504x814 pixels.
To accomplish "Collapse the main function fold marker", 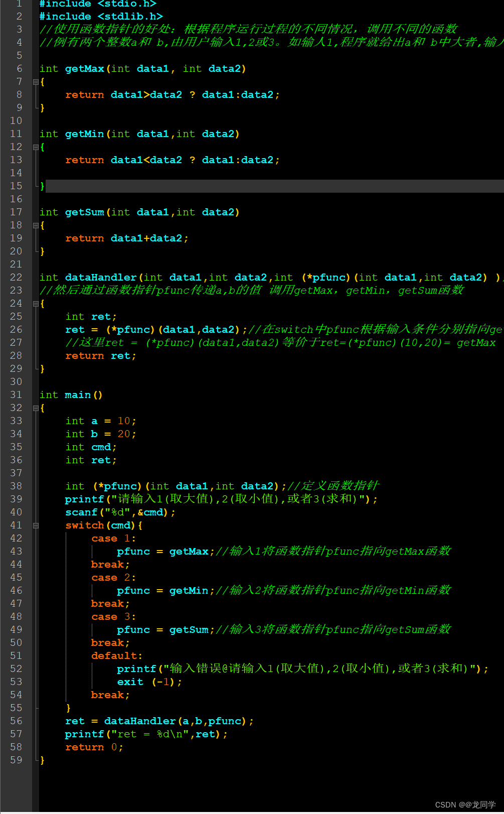I will click(x=36, y=408).
